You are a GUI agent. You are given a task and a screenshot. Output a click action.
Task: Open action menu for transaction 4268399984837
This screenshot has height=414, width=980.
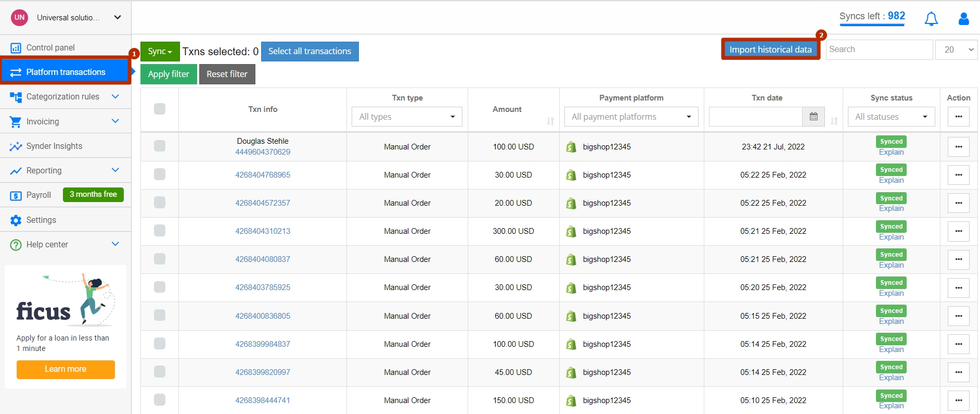click(x=958, y=344)
